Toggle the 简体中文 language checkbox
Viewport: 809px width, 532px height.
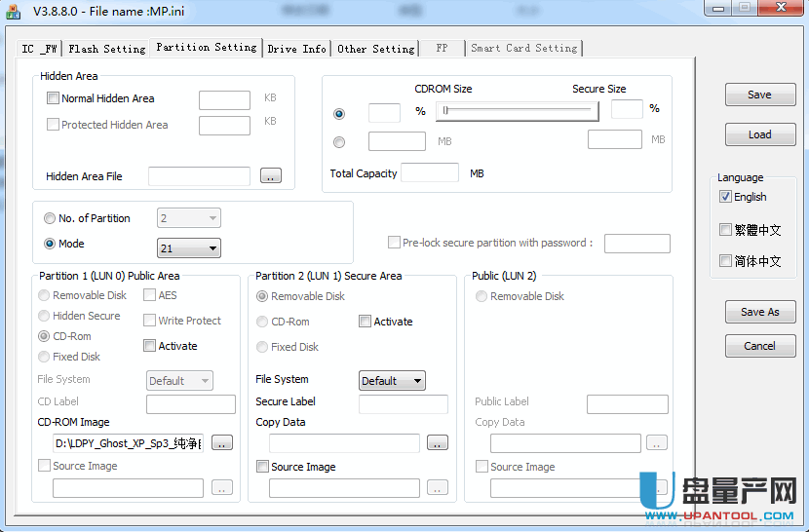[x=725, y=261]
